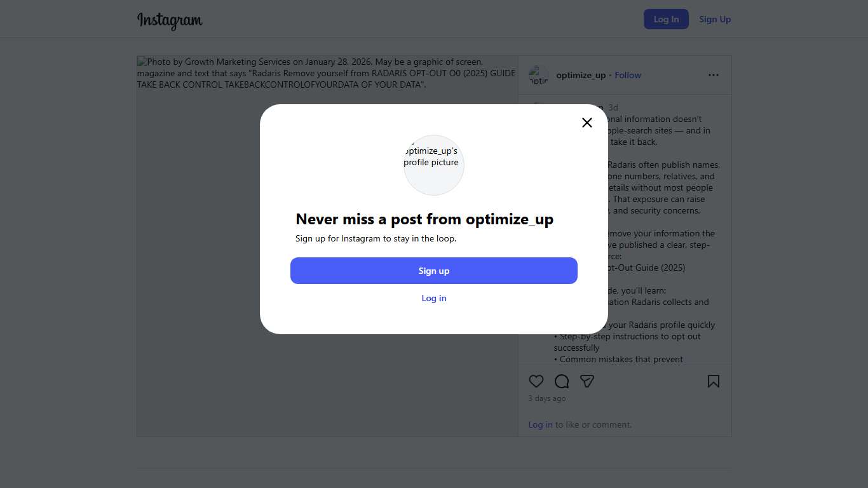Open the Sign Up link in the header
The image size is (868, 488).
(x=715, y=19)
